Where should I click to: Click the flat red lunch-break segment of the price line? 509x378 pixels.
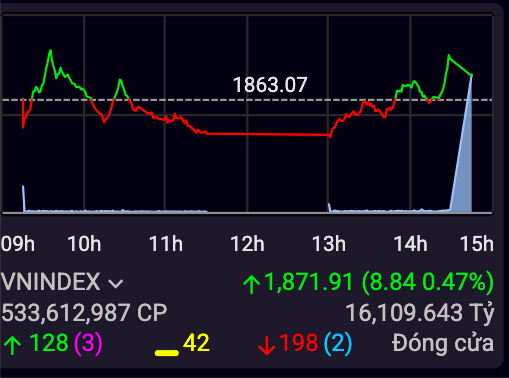[x=268, y=134]
